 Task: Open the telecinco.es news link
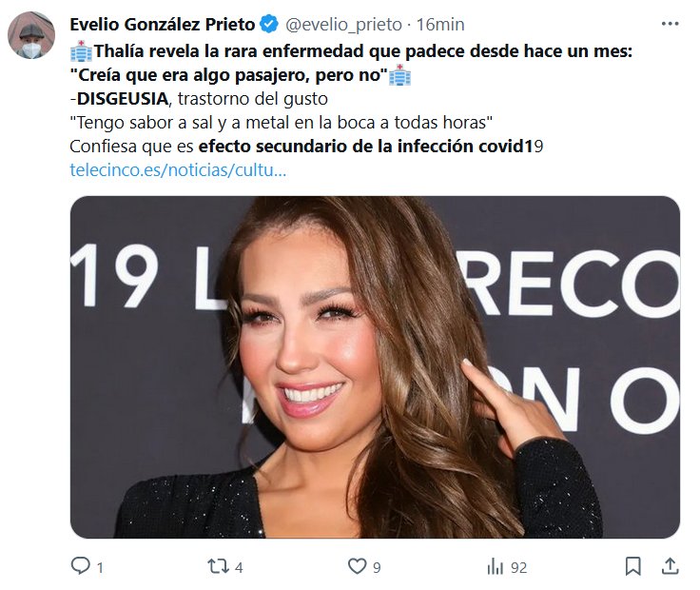click(179, 171)
